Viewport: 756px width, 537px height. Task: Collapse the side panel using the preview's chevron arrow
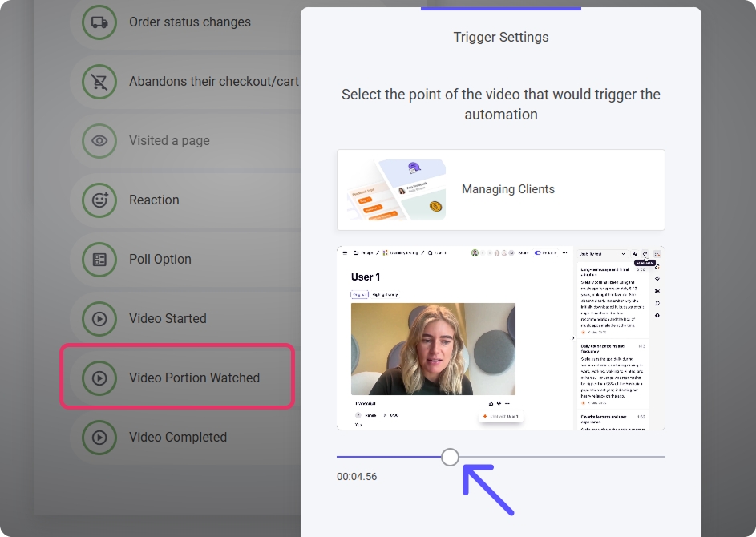[x=572, y=338]
